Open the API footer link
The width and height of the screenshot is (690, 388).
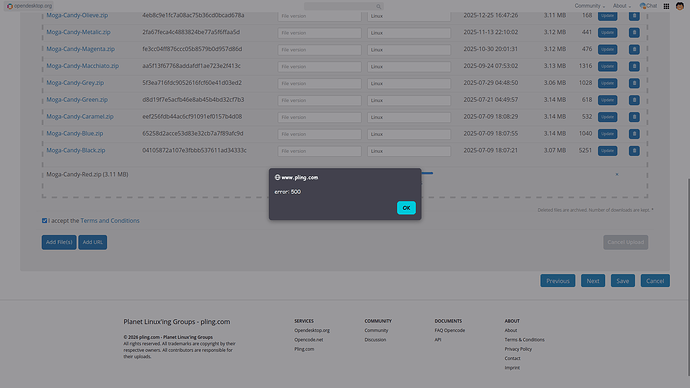(x=438, y=340)
